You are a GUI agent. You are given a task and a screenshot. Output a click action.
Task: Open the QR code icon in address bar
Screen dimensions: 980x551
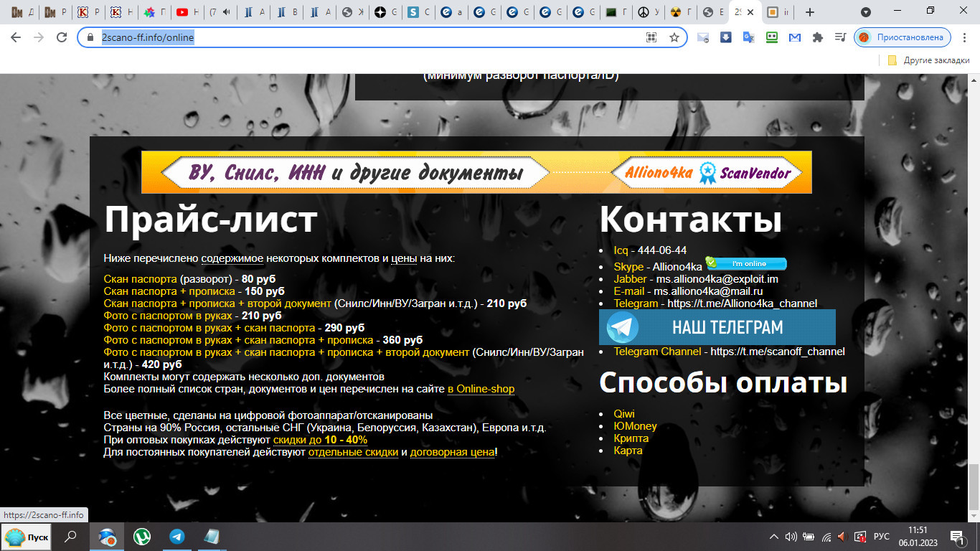coord(651,37)
